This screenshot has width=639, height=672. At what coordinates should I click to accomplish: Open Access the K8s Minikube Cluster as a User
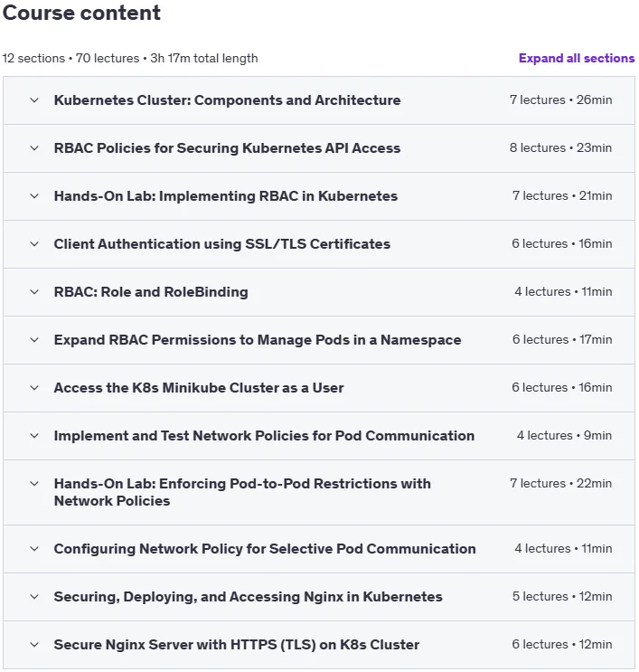point(199,388)
